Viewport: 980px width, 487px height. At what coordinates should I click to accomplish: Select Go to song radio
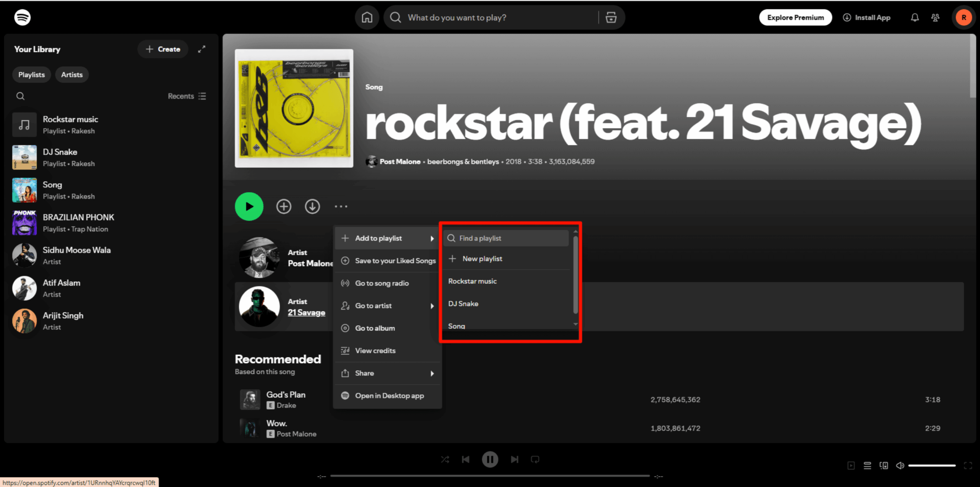(x=387, y=283)
